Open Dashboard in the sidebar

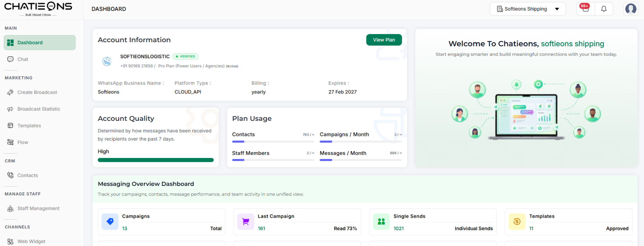tap(39, 43)
